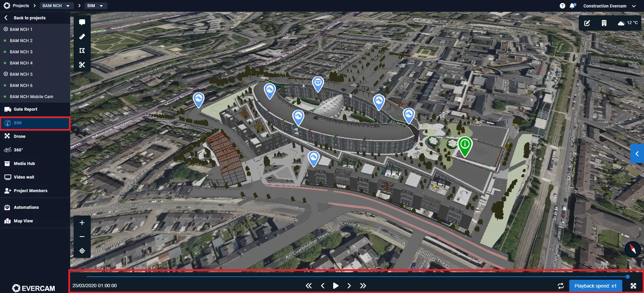Jump back with double-left arrows

(308, 286)
